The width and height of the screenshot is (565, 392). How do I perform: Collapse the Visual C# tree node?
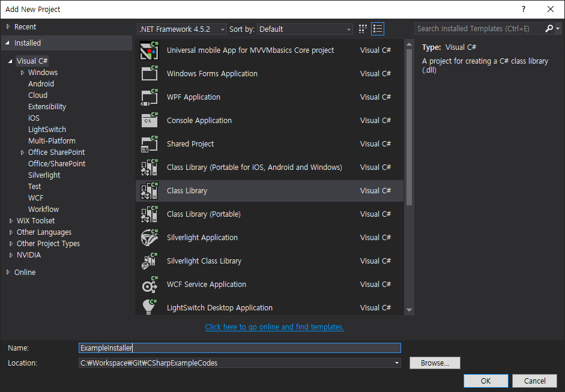(10, 61)
